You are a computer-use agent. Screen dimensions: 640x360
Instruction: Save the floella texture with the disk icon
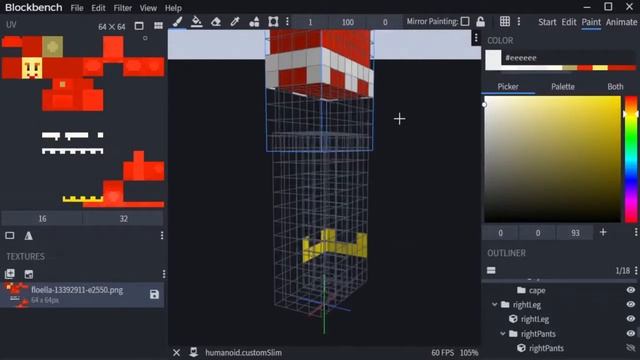[x=154, y=294]
